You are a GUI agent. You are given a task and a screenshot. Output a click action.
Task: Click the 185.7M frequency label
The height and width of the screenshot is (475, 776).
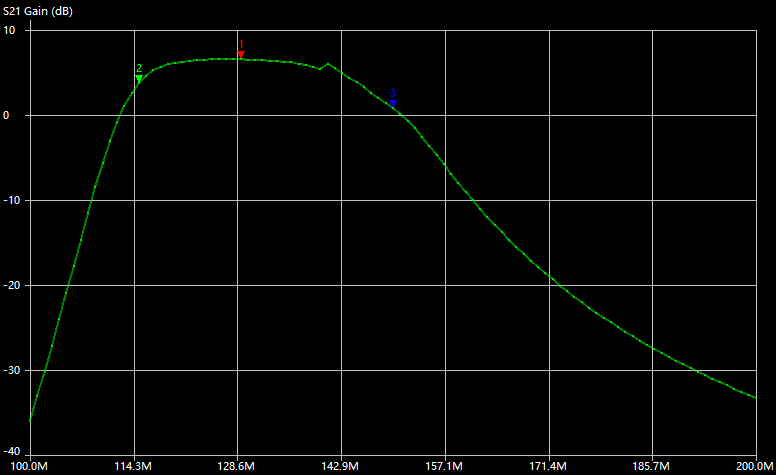click(652, 466)
